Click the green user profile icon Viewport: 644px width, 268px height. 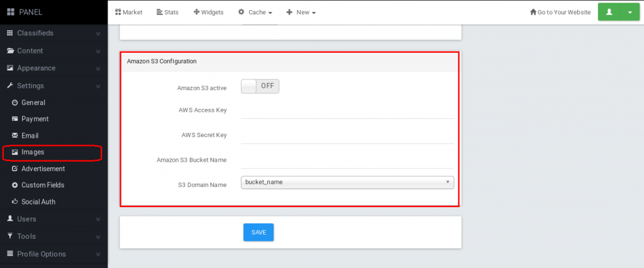pos(609,12)
